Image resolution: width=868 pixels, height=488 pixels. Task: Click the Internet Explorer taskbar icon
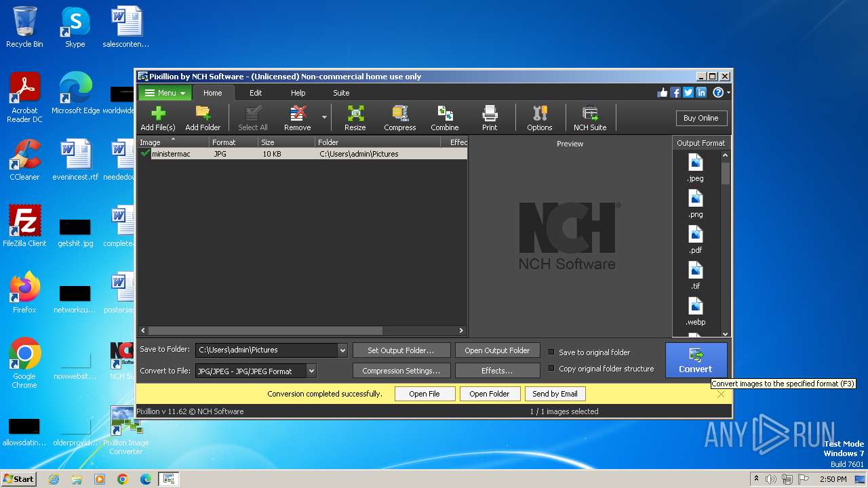coord(54,479)
